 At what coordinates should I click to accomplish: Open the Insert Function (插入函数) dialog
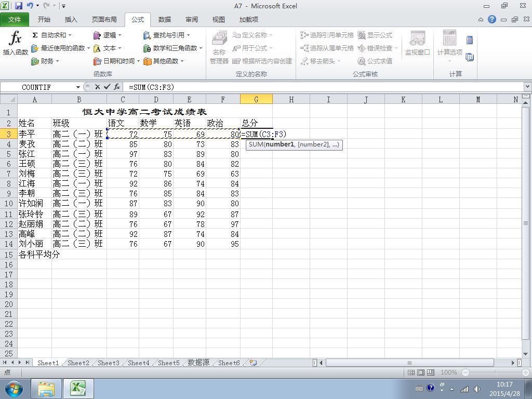15,44
